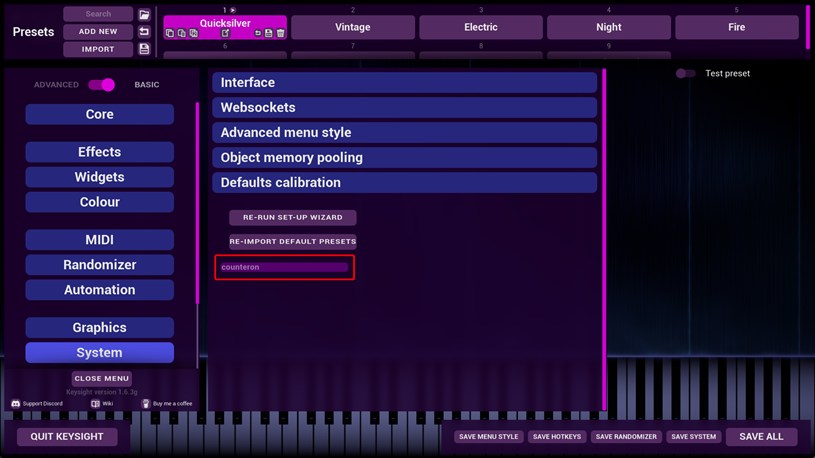815x458 pixels.
Task: Open the presets folder icon
Action: (x=144, y=15)
